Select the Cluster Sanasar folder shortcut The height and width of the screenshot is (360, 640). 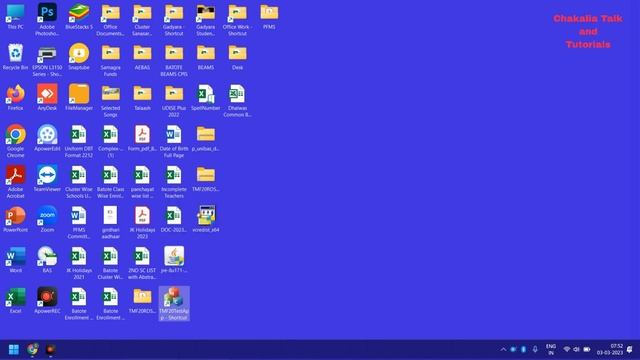tap(142, 20)
